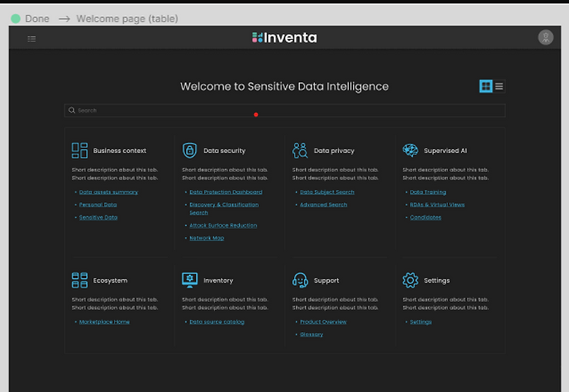Select the Settings card heading
Viewport: 569px width, 392px height.
click(437, 281)
